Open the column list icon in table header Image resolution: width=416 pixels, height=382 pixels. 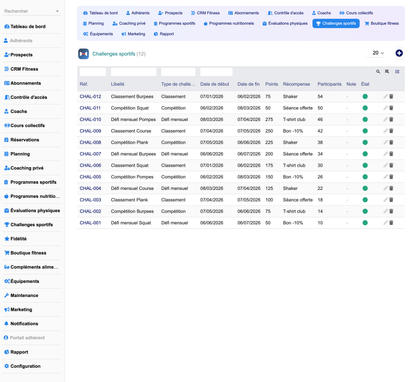397,72
